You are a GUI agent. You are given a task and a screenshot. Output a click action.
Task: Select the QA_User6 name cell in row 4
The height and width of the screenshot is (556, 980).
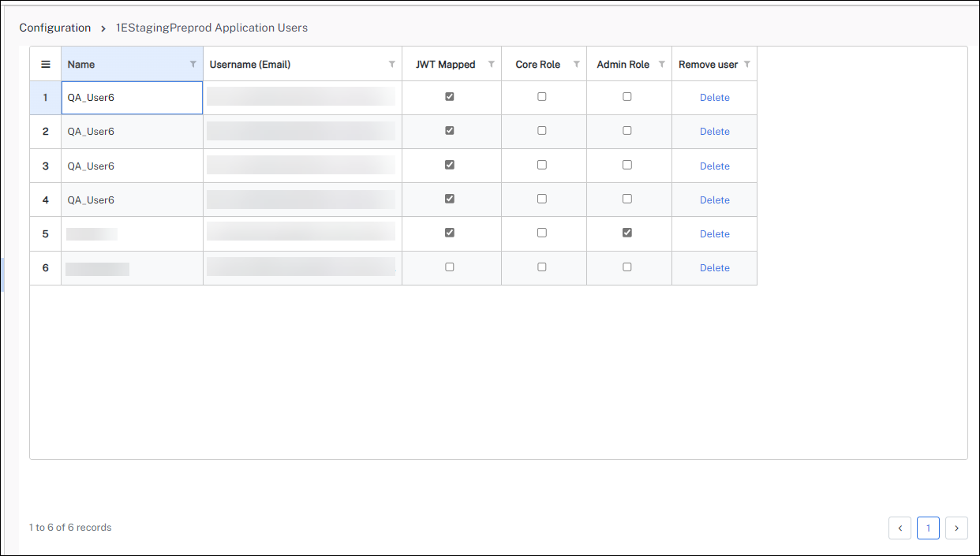[x=92, y=200]
